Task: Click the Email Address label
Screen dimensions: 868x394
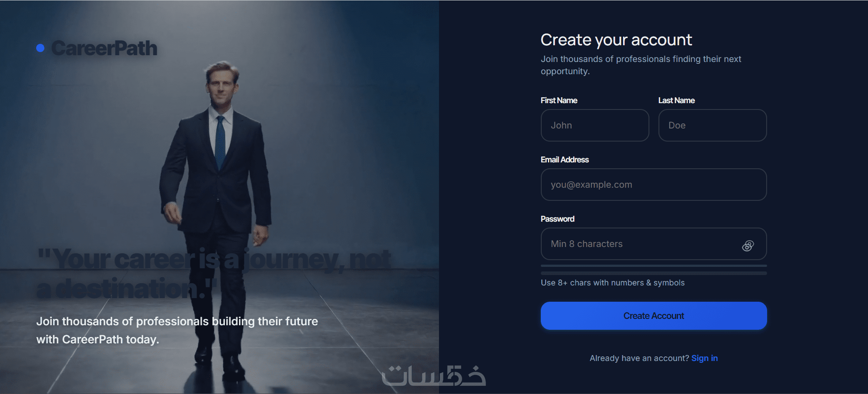Action: (564, 160)
